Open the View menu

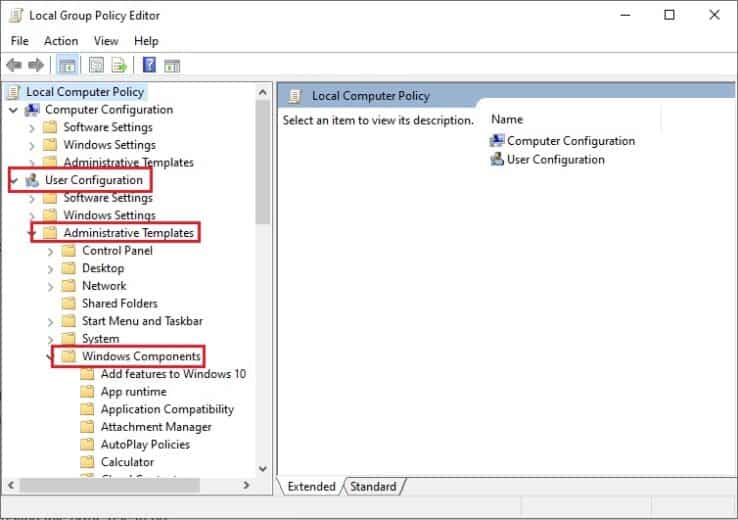tap(106, 41)
